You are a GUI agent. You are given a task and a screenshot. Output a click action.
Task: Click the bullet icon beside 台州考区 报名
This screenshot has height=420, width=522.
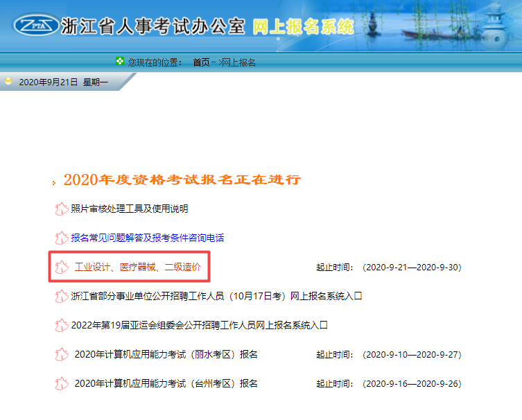62,383
